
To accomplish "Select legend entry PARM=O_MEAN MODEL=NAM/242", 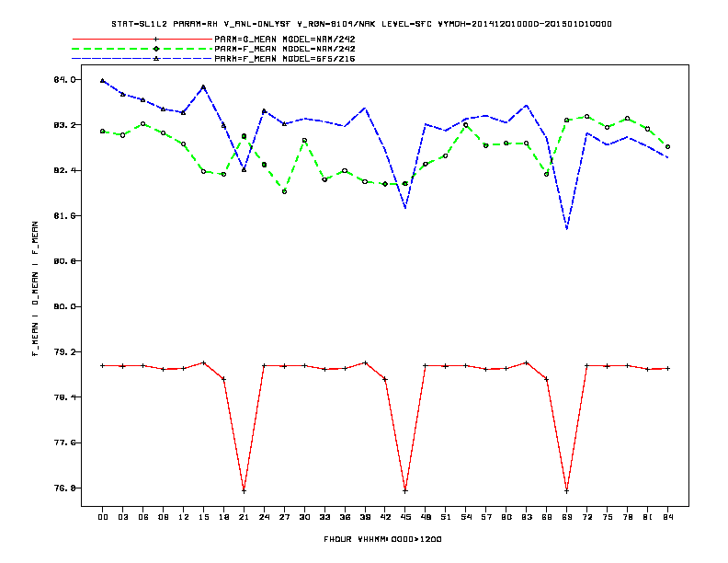I will pos(285,40).
